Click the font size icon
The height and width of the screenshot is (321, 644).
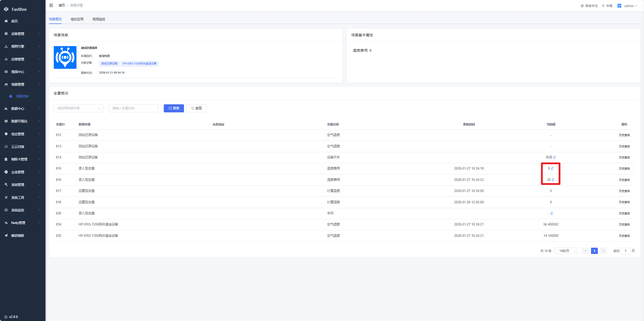[603, 6]
